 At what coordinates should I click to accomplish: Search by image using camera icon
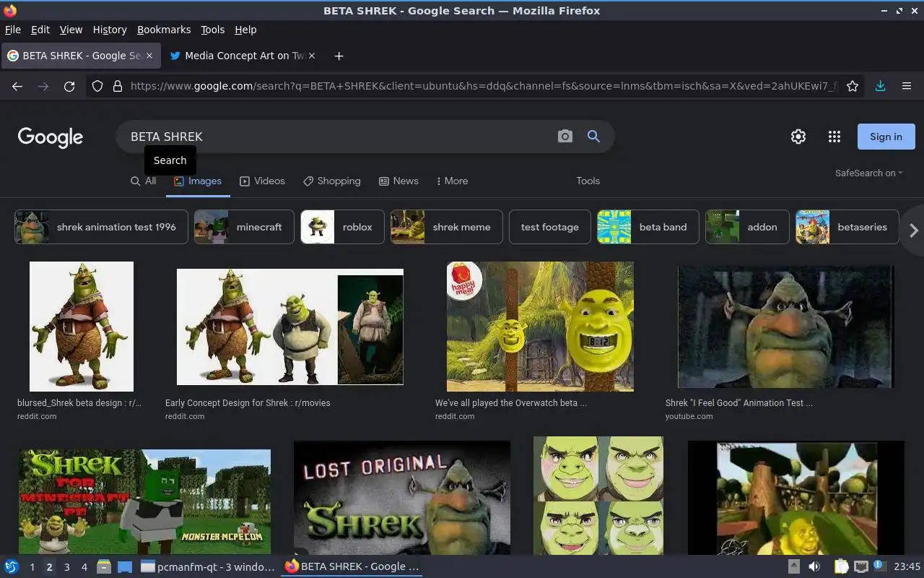(x=565, y=137)
